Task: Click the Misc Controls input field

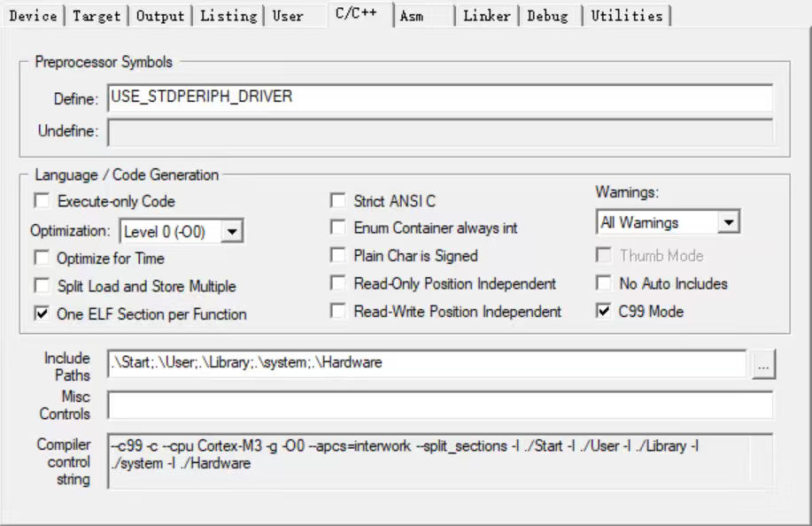Action: click(440, 405)
